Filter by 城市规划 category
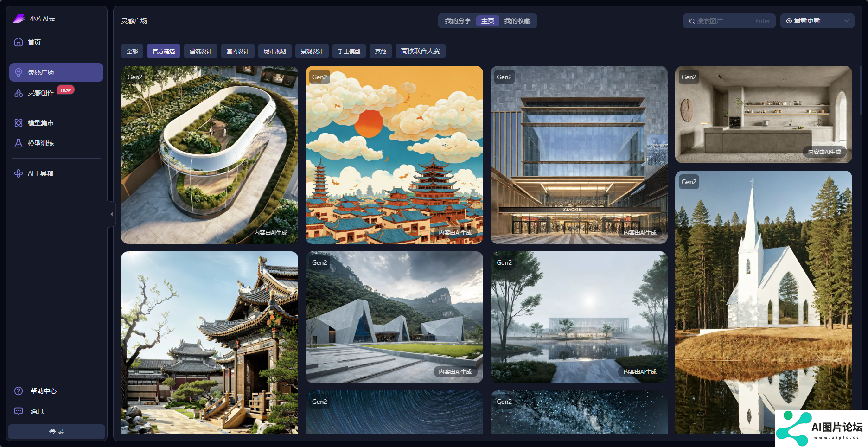 click(275, 51)
